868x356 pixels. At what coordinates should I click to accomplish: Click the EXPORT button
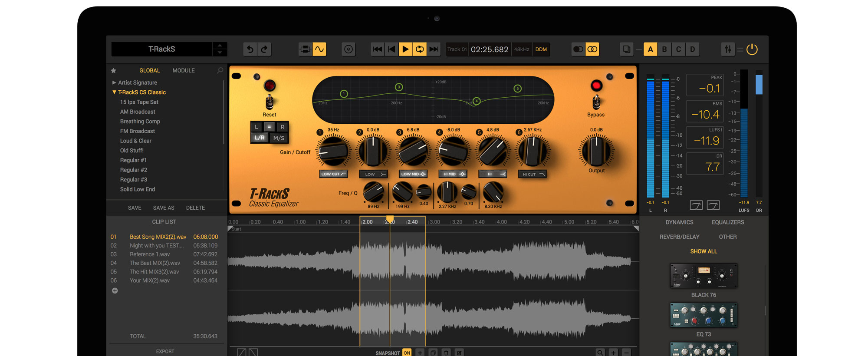click(165, 352)
